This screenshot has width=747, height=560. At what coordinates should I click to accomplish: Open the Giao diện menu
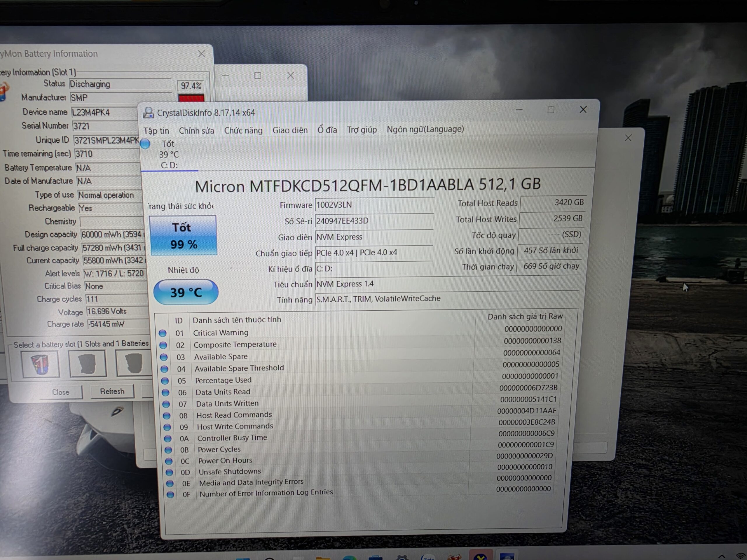(290, 130)
